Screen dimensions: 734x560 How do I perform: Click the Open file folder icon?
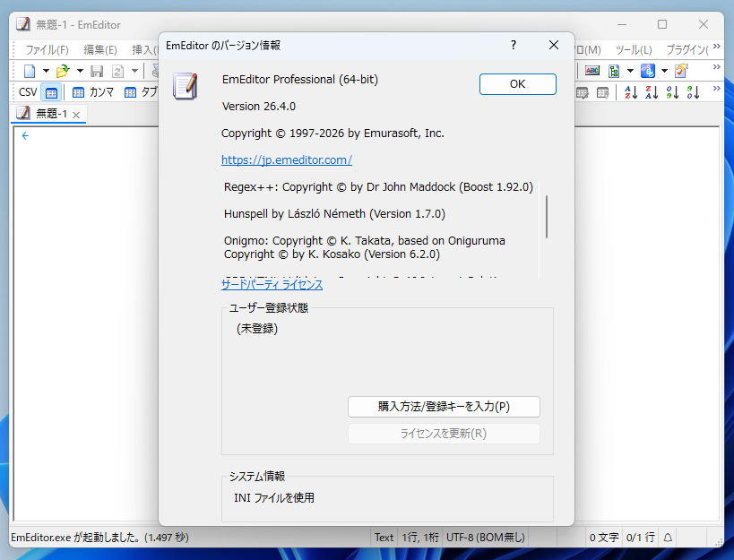coord(63,71)
